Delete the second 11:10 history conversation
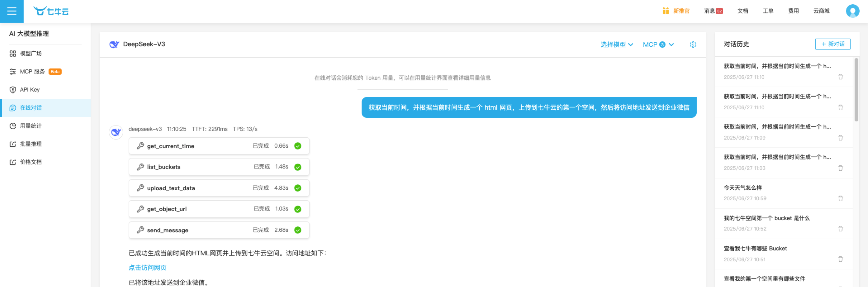Screen dimensions: 868x287 pos(840,107)
